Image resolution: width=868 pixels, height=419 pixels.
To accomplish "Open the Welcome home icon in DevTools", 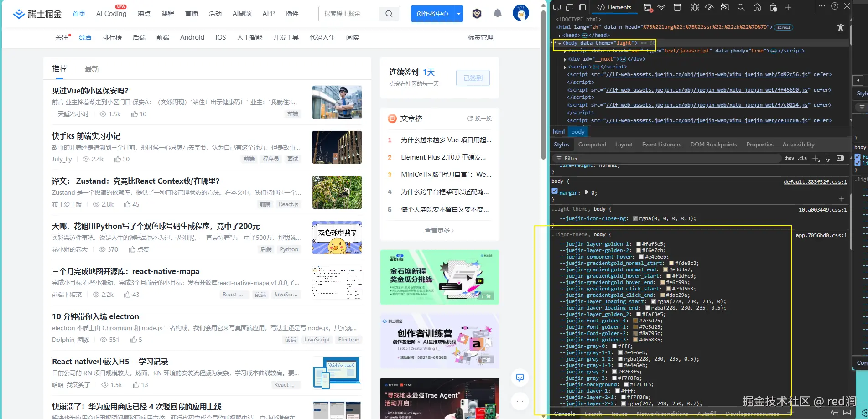I will tap(757, 7).
